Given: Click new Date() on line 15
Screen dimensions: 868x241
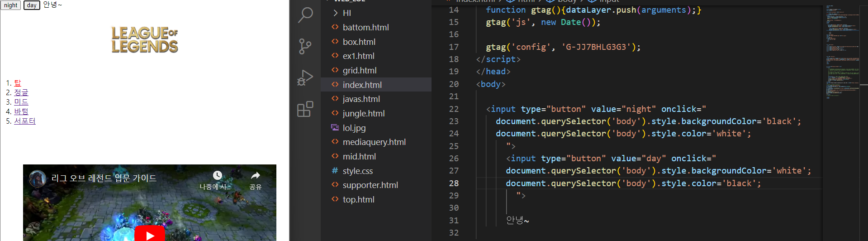Looking at the screenshot, I should [568, 22].
